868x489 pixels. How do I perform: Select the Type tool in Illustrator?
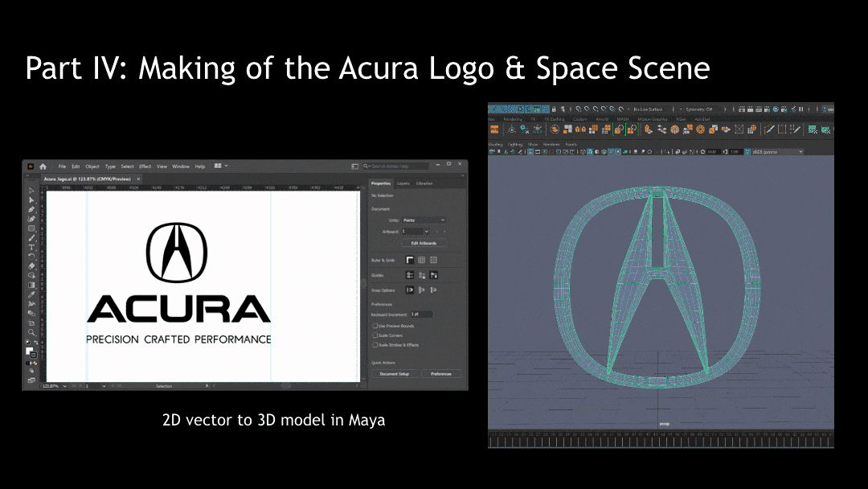coord(31,247)
